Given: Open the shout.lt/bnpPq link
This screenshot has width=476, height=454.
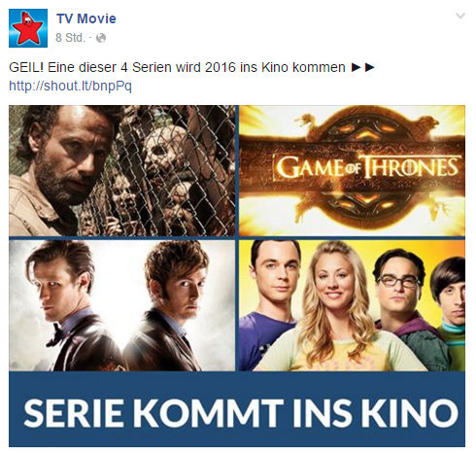Looking at the screenshot, I should [x=70, y=86].
